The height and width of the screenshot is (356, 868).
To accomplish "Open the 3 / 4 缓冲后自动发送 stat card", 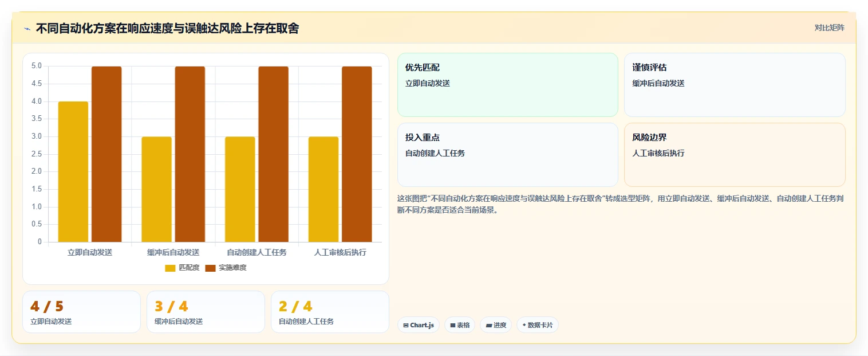I will pos(206,312).
